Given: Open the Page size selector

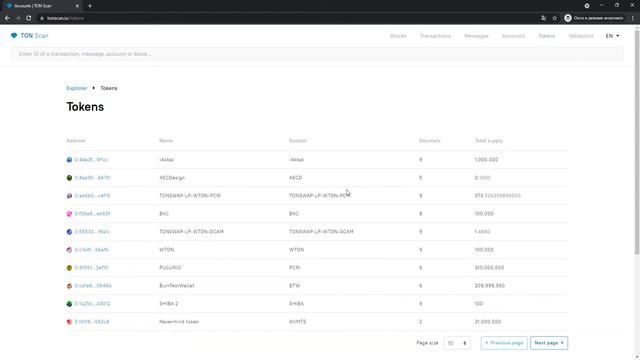Looking at the screenshot, I should [x=457, y=343].
